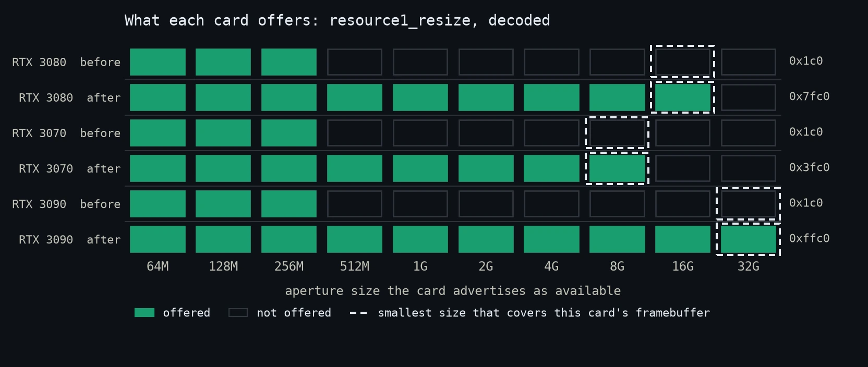
Task: Click the dashed-line legend marker
Action: [x=358, y=313]
